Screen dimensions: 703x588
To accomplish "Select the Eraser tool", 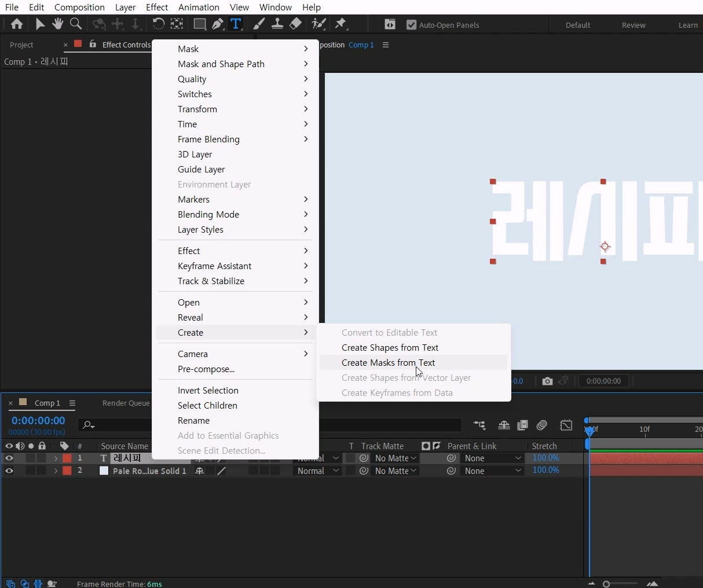I will 296,24.
